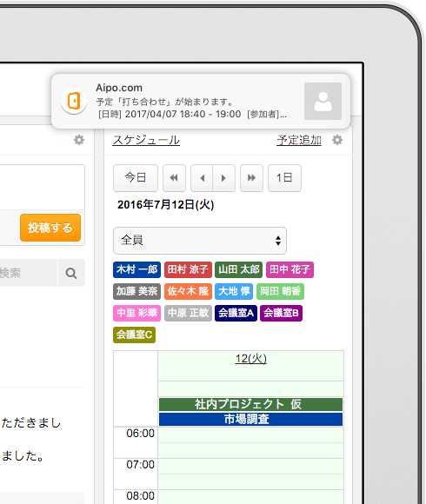Toggle the 田村 涼子 red member tag

[x=188, y=269]
